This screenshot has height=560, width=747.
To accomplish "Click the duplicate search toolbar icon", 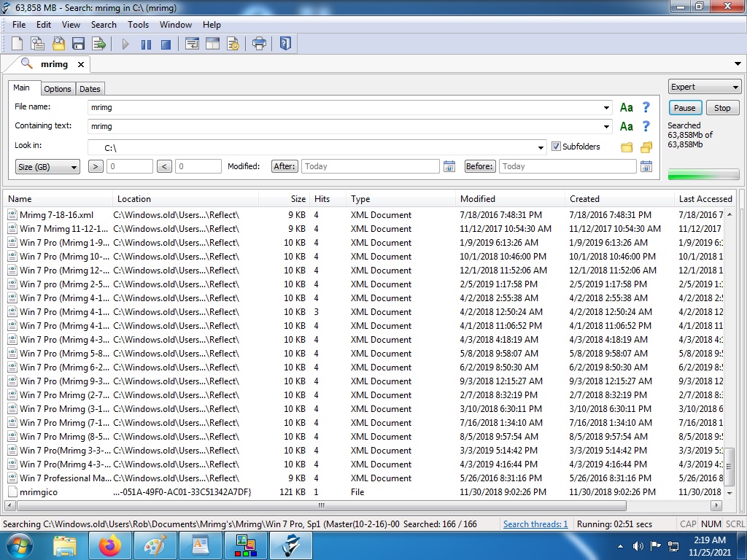I will [37, 44].
